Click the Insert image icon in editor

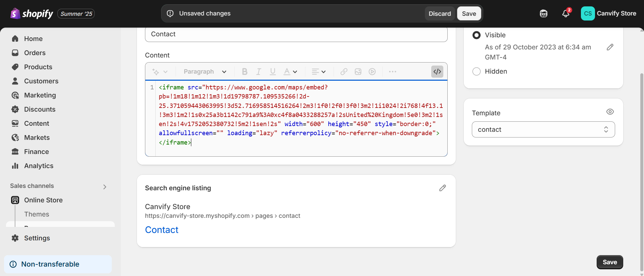[358, 72]
